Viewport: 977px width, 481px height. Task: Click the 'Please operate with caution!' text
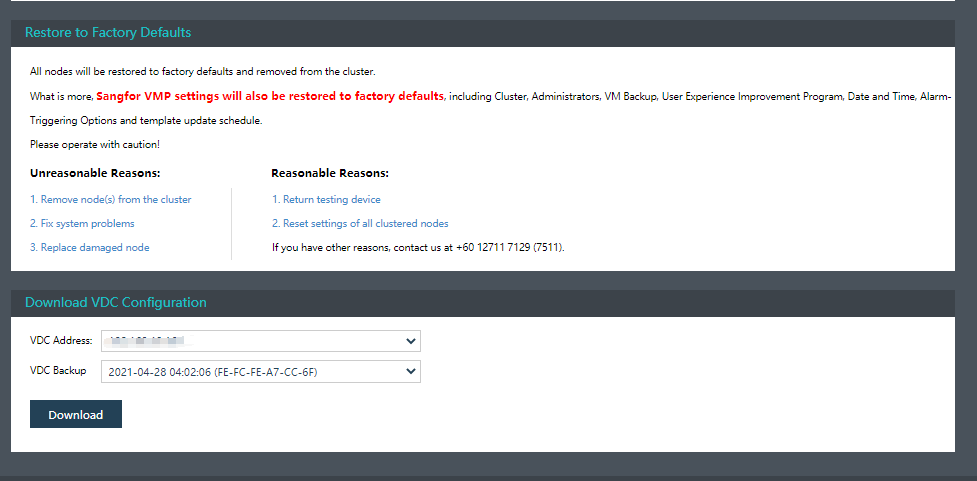click(95, 145)
